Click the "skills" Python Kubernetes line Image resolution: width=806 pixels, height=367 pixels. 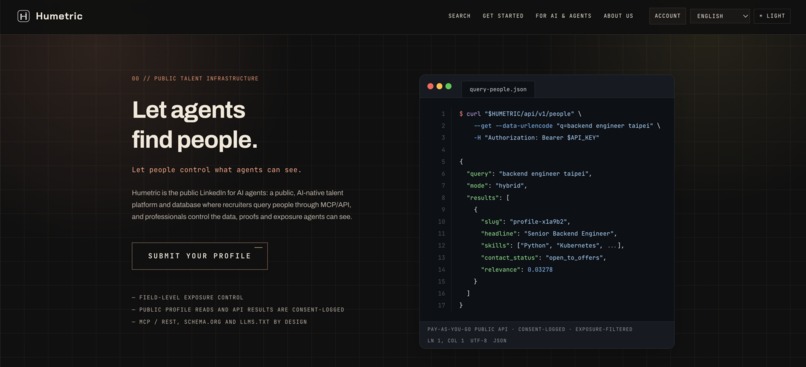click(x=552, y=246)
